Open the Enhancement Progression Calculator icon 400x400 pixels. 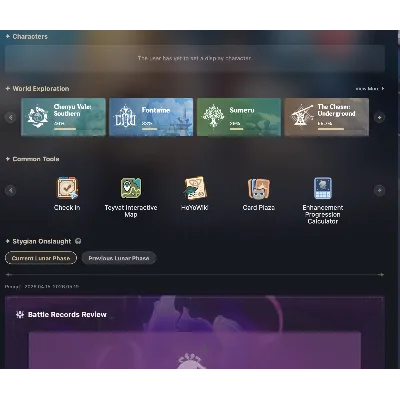[323, 188]
